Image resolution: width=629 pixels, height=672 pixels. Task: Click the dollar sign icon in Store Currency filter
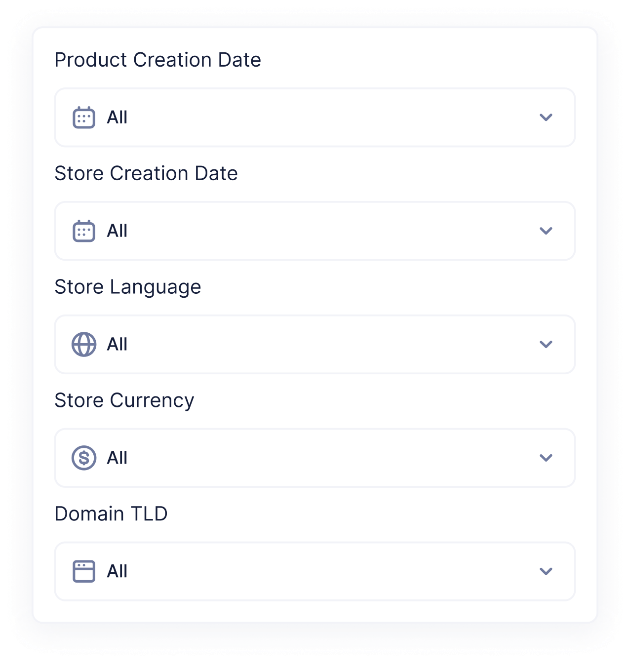click(x=84, y=458)
